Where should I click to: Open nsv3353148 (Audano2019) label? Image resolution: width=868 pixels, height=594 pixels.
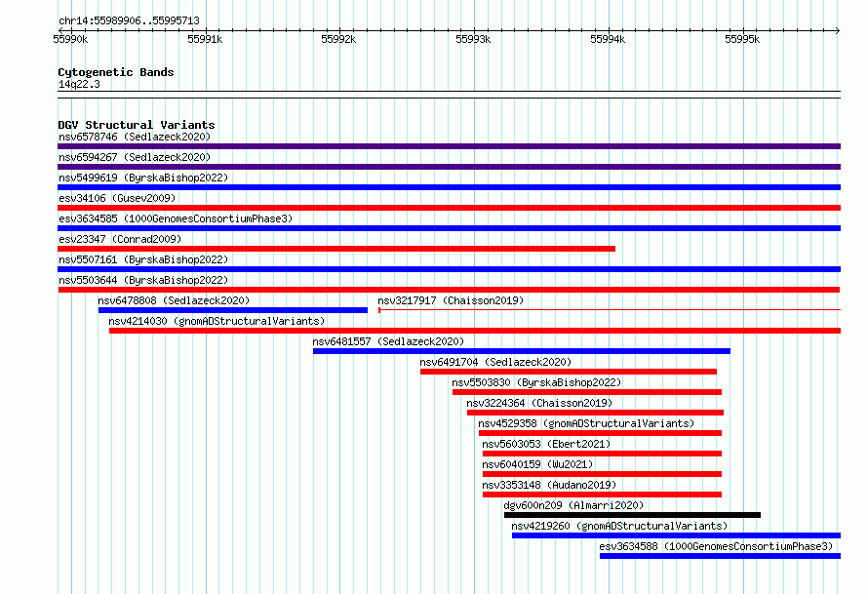click(x=548, y=485)
